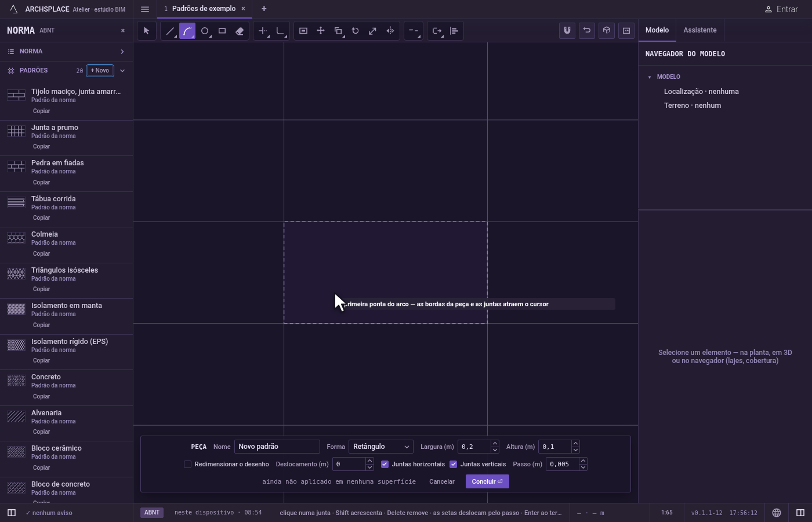812x522 pixels.
Task: Click the '+ Novo' pattern button
Action: click(x=100, y=71)
